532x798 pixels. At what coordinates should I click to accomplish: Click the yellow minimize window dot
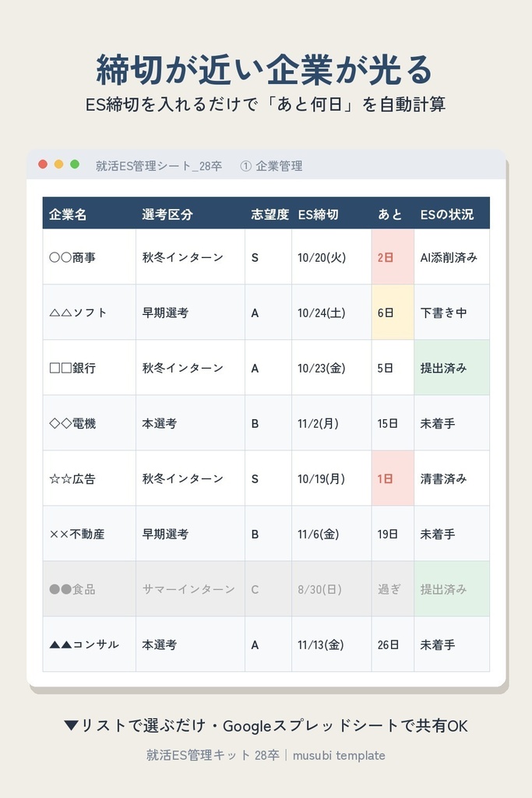(58, 164)
